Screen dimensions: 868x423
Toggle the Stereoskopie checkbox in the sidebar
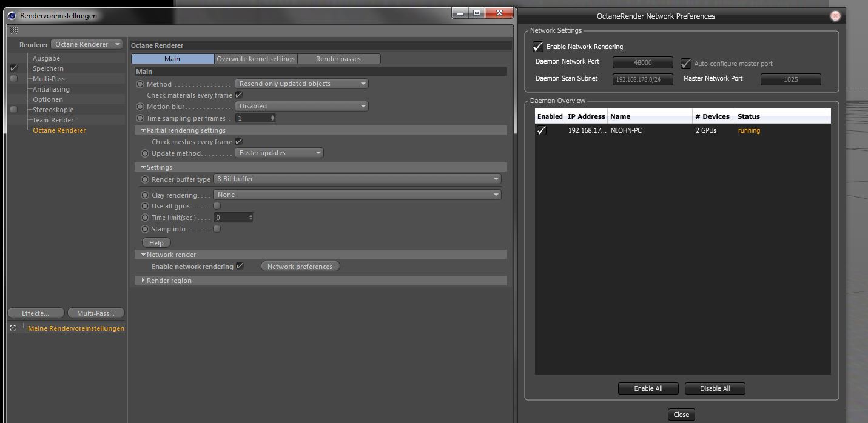13,110
